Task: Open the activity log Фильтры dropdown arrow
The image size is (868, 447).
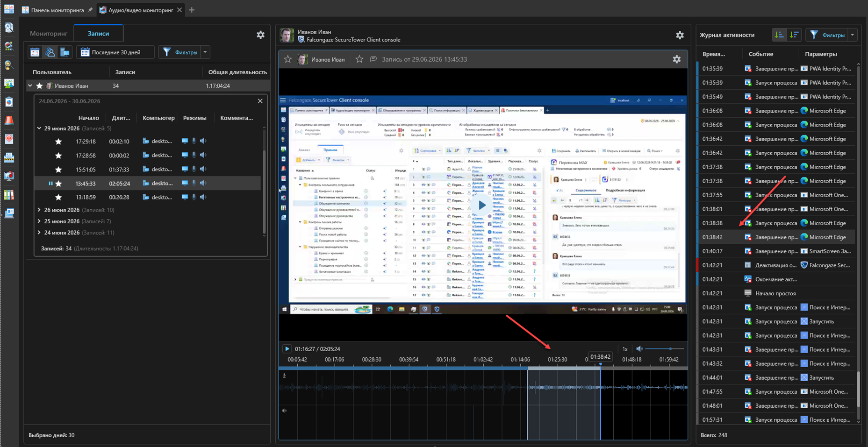Action: click(853, 35)
